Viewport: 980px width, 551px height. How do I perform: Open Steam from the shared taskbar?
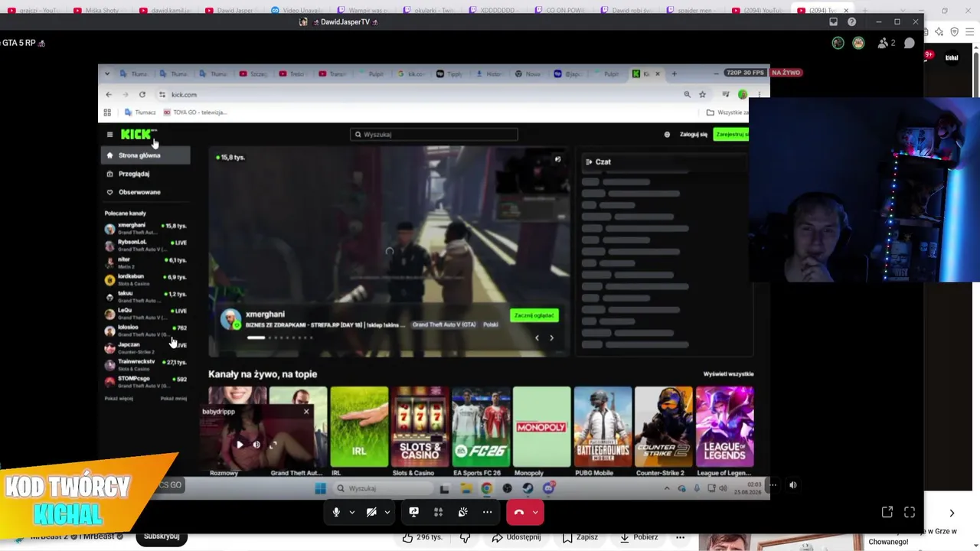click(x=528, y=488)
